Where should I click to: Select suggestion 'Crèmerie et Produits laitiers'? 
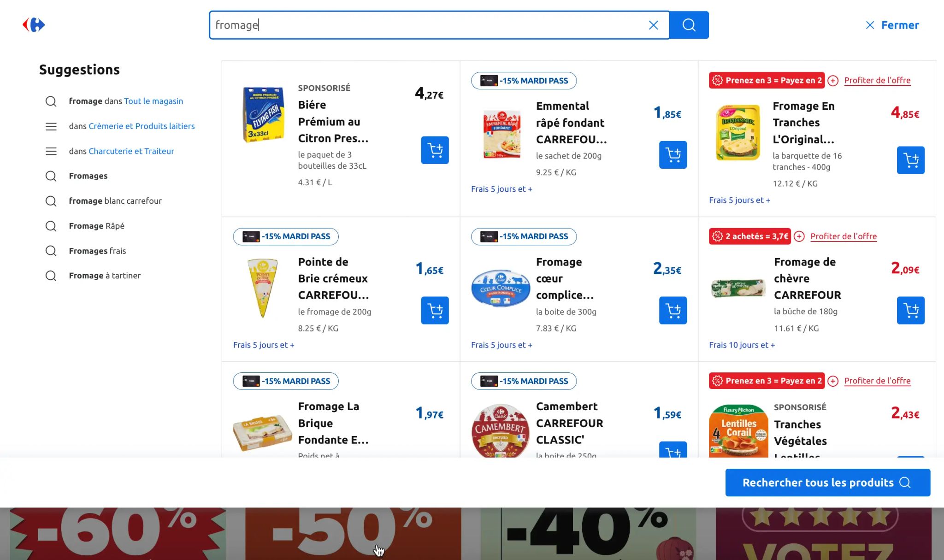(141, 126)
